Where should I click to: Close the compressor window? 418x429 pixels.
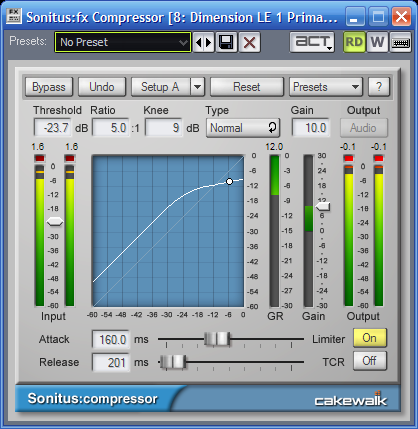[x=401, y=17]
